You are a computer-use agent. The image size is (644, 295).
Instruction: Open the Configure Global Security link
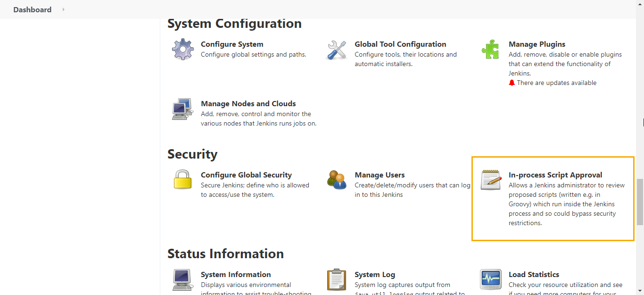click(246, 175)
